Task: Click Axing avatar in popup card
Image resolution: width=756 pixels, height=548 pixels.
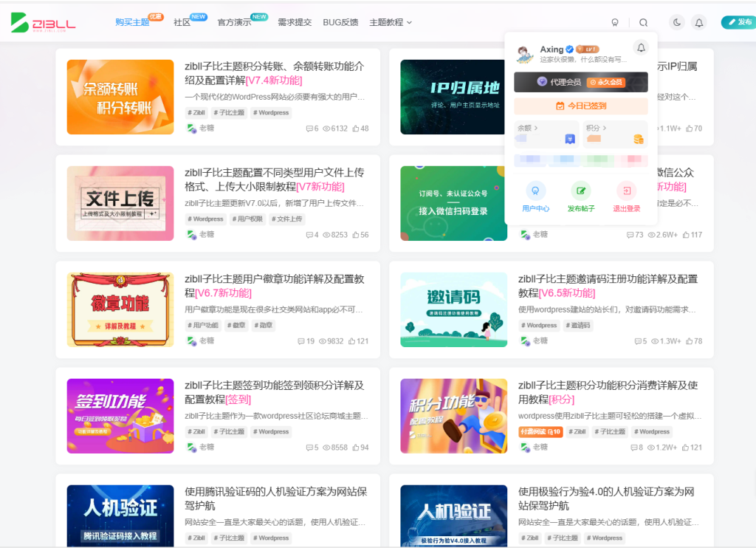Action: click(x=525, y=55)
